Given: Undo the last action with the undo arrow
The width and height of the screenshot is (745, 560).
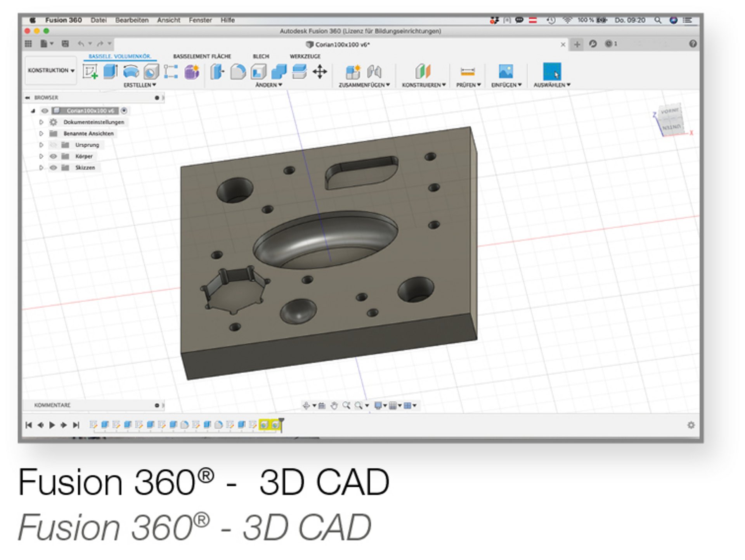Looking at the screenshot, I should tap(81, 44).
